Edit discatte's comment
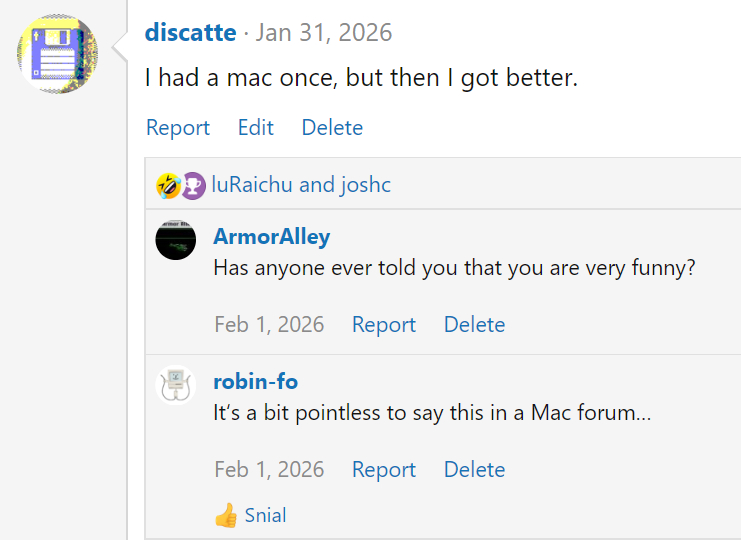This screenshot has width=741, height=540. pyautogui.click(x=256, y=128)
